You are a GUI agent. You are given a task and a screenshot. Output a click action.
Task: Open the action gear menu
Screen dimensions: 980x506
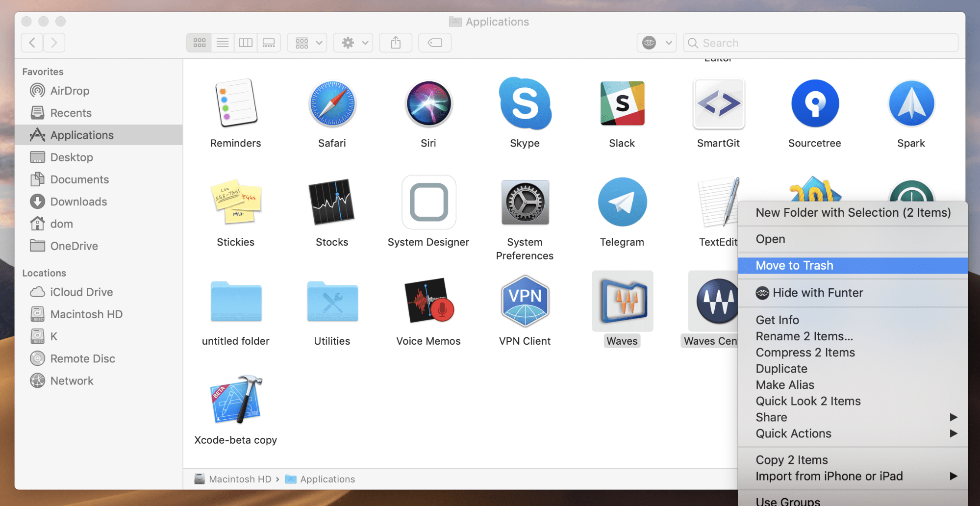[352, 43]
